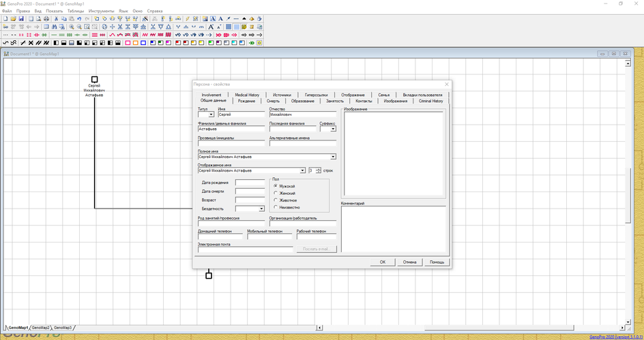Screen dimensions: 644x340
Task: Confirm dialog with OK button
Action: (x=382, y=262)
